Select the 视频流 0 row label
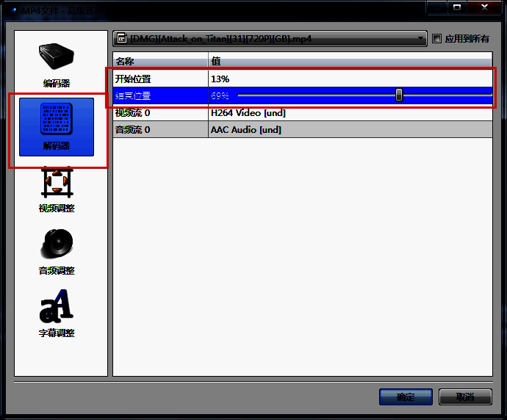Image resolution: width=507 pixels, height=420 pixels. click(x=160, y=112)
